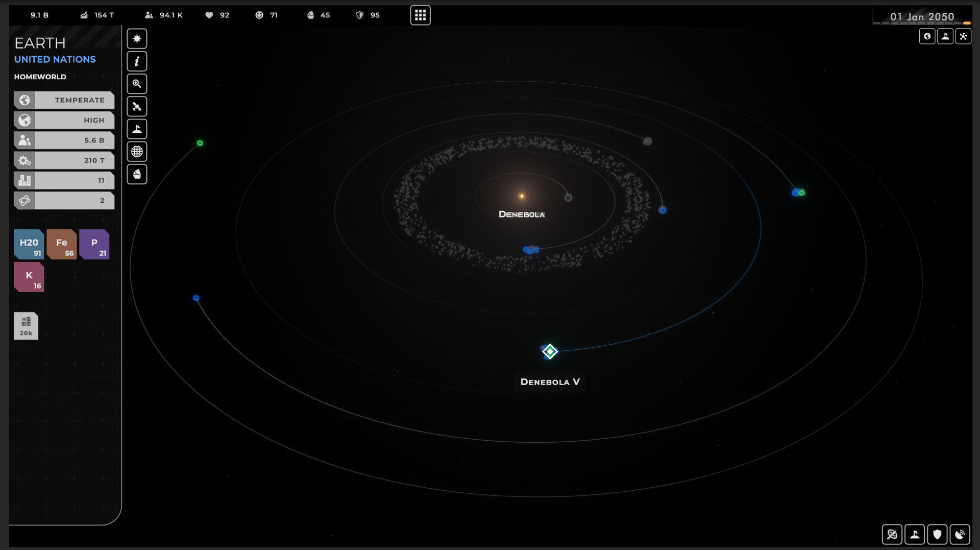Select the satellite tool in the left toolbar

[x=137, y=106]
